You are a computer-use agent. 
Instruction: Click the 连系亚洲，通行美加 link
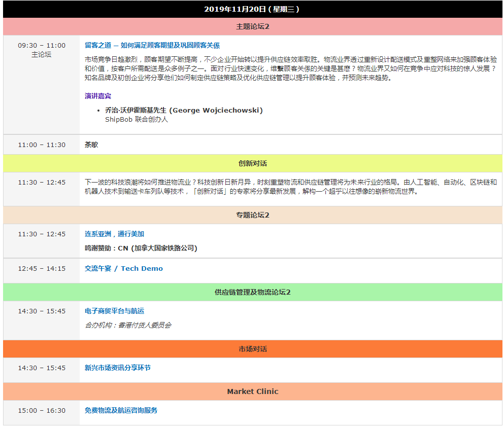114,234
